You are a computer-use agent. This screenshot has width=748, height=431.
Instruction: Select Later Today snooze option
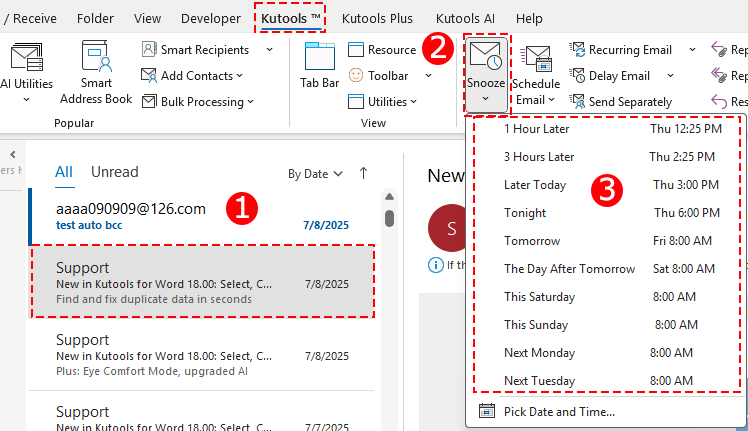tap(607, 185)
